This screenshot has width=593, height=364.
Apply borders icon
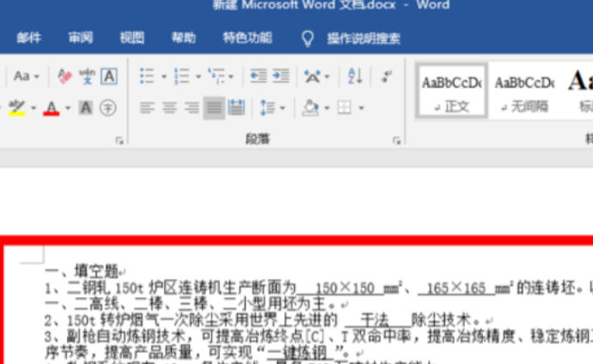pyautogui.click(x=344, y=108)
